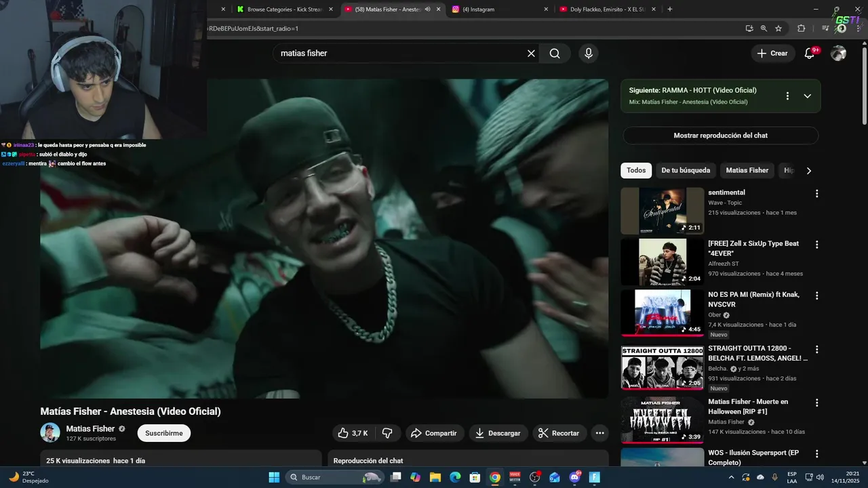The width and height of the screenshot is (868, 488).
Task: Open the Crear menu
Action: [772, 54]
